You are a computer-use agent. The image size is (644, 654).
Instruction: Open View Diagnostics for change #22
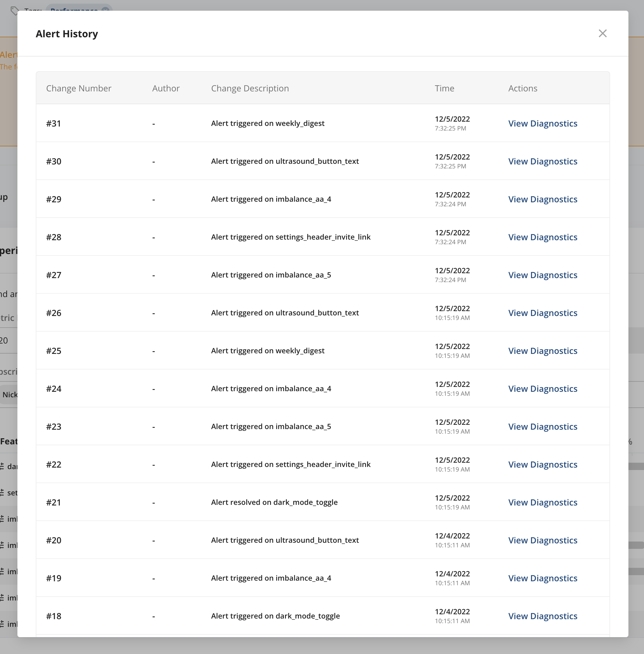543,464
